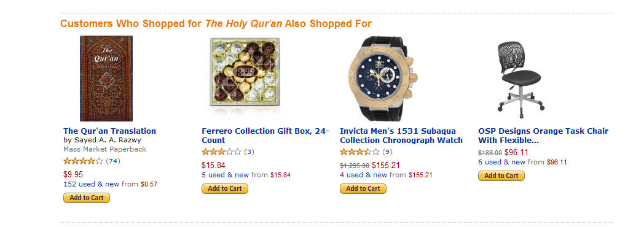This screenshot has height=227, width=644.
Task: Open The Qur'an Translation title link
Action: 109,131
